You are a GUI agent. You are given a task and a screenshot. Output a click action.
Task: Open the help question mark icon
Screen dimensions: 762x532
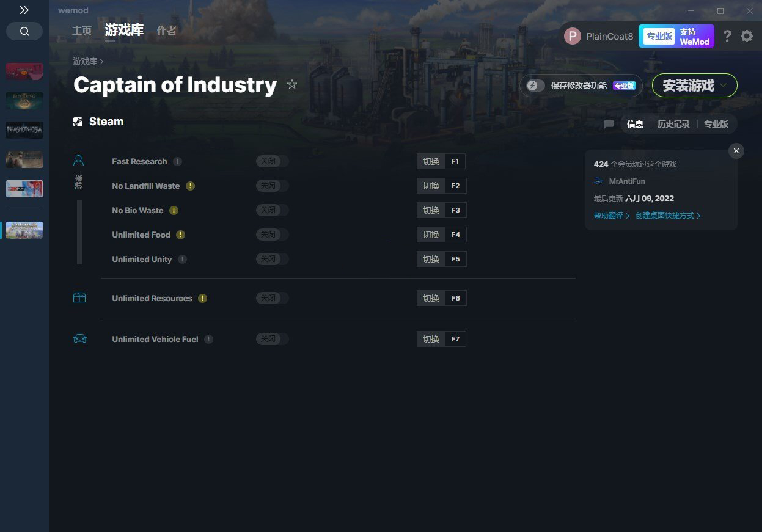tap(727, 36)
